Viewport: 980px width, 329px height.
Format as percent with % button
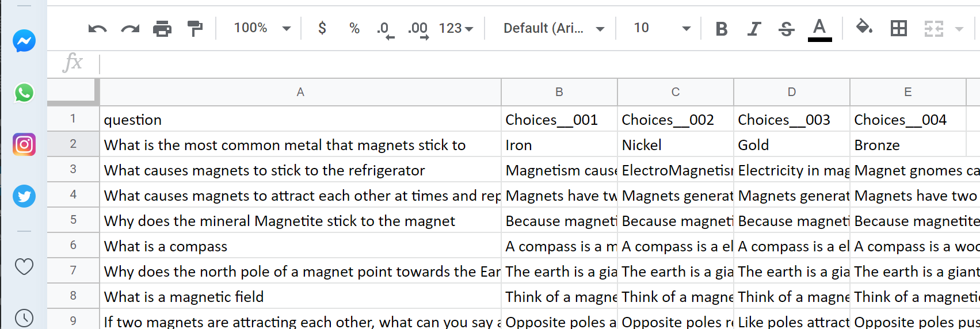tap(354, 28)
